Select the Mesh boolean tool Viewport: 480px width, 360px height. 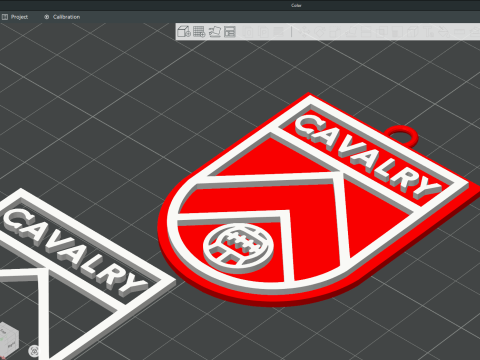pyautogui.click(x=381, y=32)
